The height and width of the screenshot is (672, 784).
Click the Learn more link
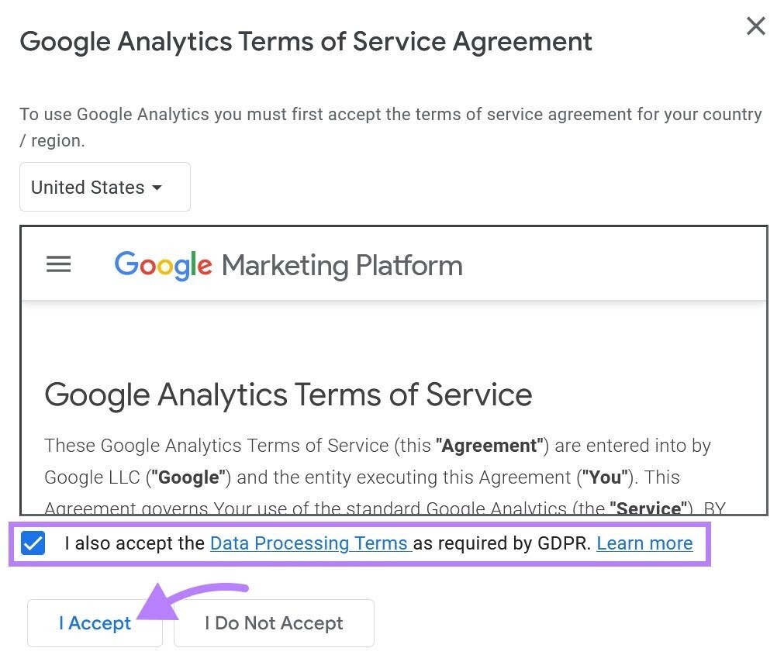644,543
